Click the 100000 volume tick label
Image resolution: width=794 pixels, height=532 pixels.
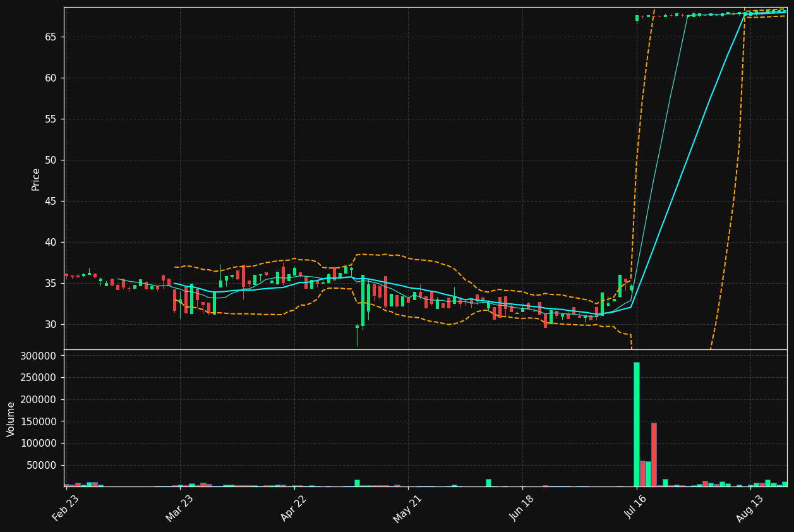tap(39, 444)
